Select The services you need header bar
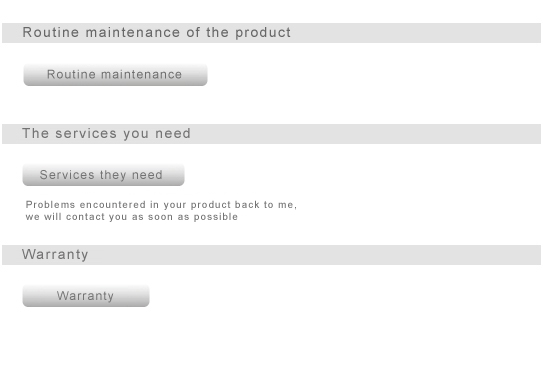543x374 pixels. [x=272, y=134]
